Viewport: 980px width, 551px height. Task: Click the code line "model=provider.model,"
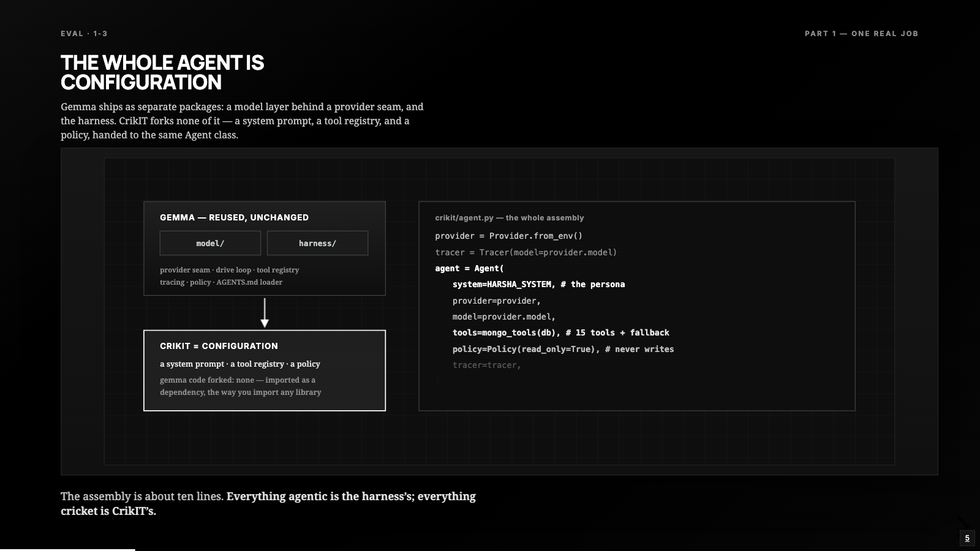(x=504, y=317)
